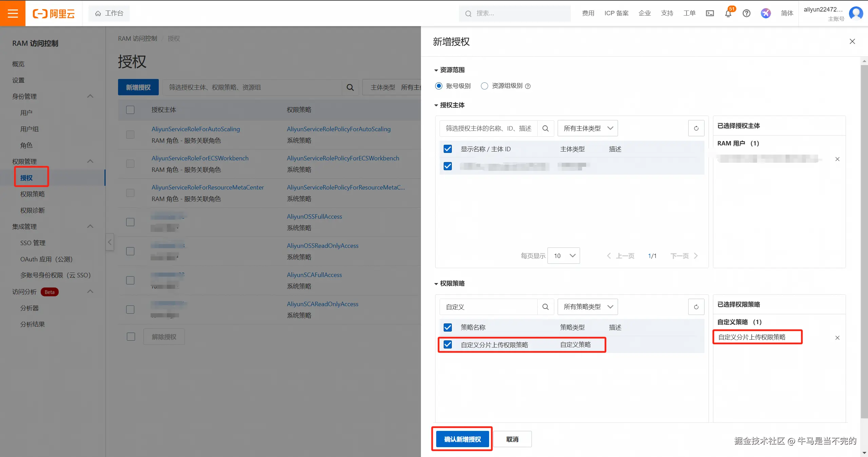
Task: Select the 账号级别 radio option
Action: pyautogui.click(x=439, y=86)
